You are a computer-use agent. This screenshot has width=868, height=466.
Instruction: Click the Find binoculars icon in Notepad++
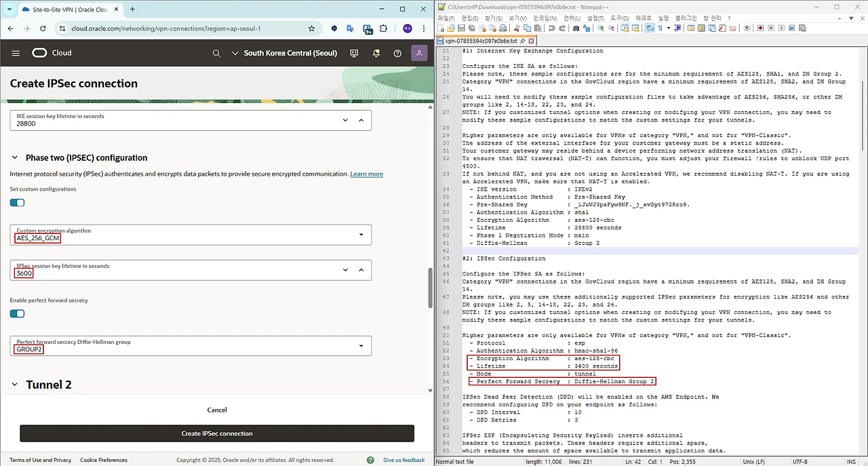click(x=576, y=28)
